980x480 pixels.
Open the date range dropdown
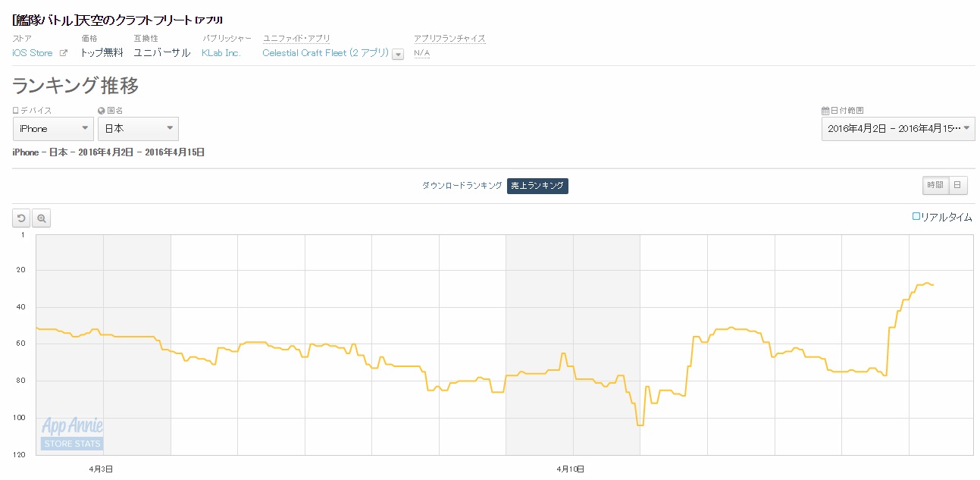pos(898,129)
